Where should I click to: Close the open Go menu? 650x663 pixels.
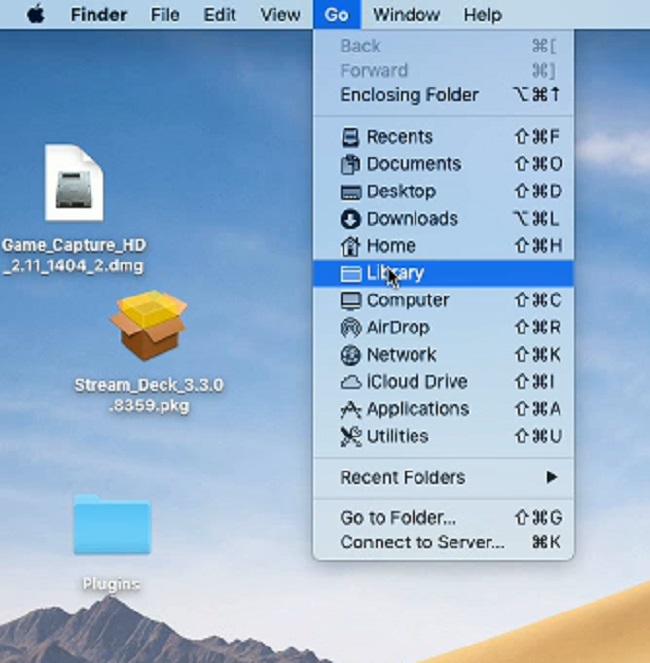coord(337,15)
